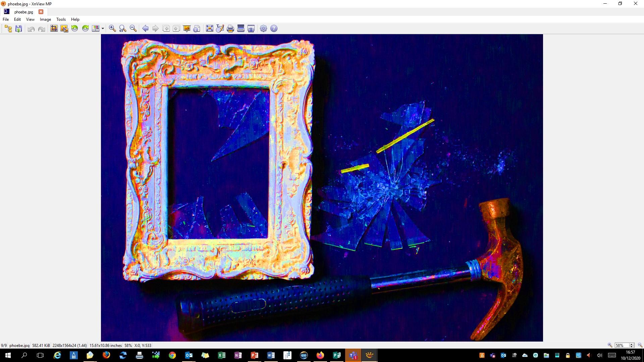Click the 582.41 KiB file size

(41, 345)
